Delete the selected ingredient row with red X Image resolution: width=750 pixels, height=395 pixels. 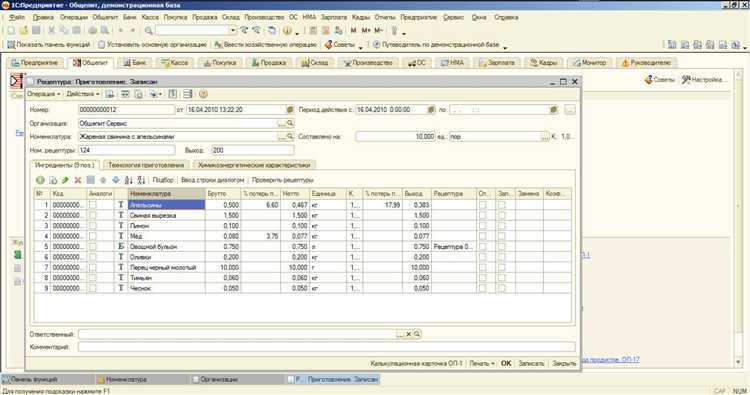[x=77, y=180]
